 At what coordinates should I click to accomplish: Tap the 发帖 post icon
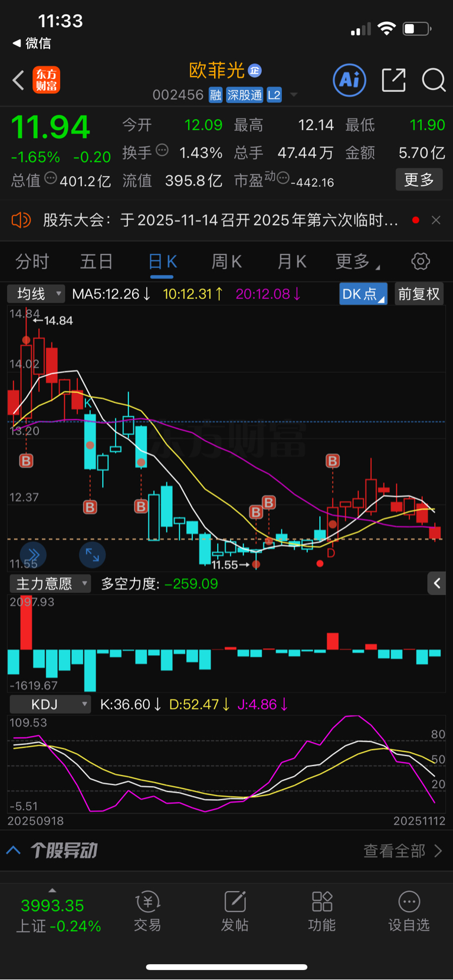pyautogui.click(x=235, y=910)
